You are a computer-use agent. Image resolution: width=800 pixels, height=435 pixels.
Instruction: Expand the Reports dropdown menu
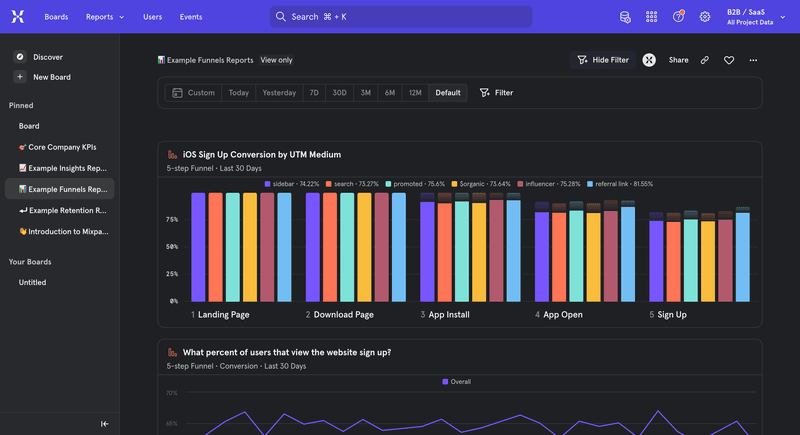pos(105,17)
